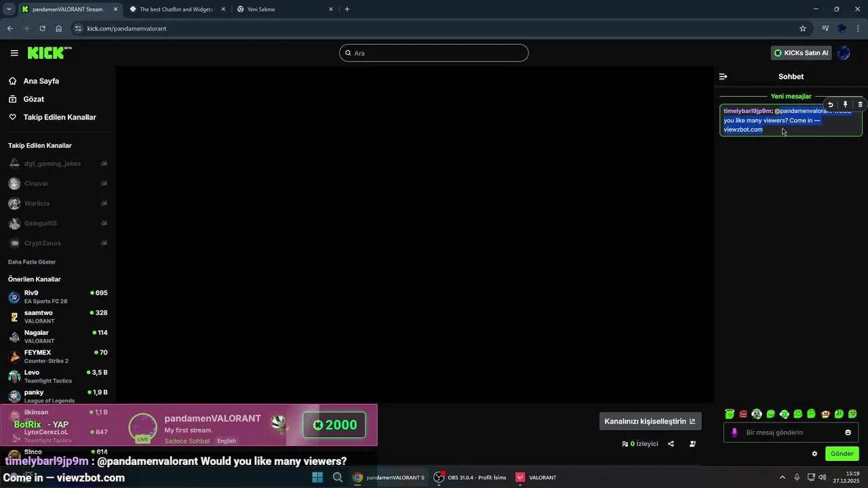Viewport: 868px width, 488px height.
Task: Click the KICKs Satın Al button
Action: click(802, 53)
